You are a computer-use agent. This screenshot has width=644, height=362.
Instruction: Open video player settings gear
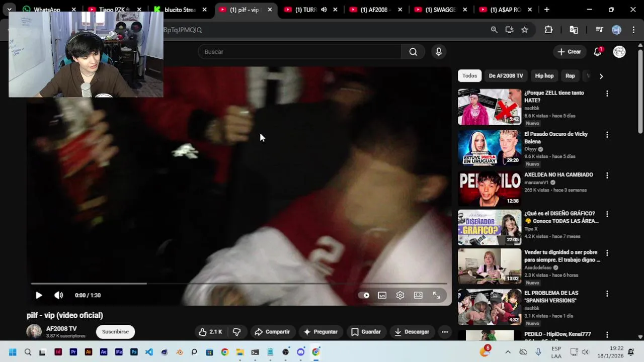tap(400, 295)
